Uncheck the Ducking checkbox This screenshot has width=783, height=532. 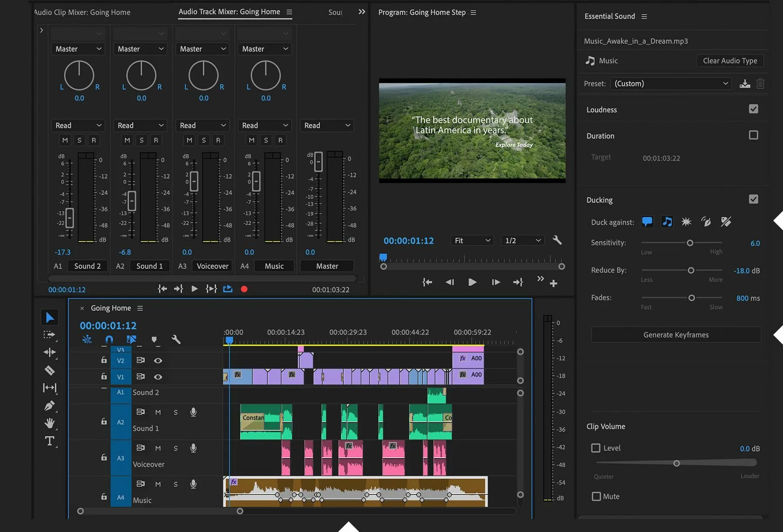pyautogui.click(x=753, y=199)
